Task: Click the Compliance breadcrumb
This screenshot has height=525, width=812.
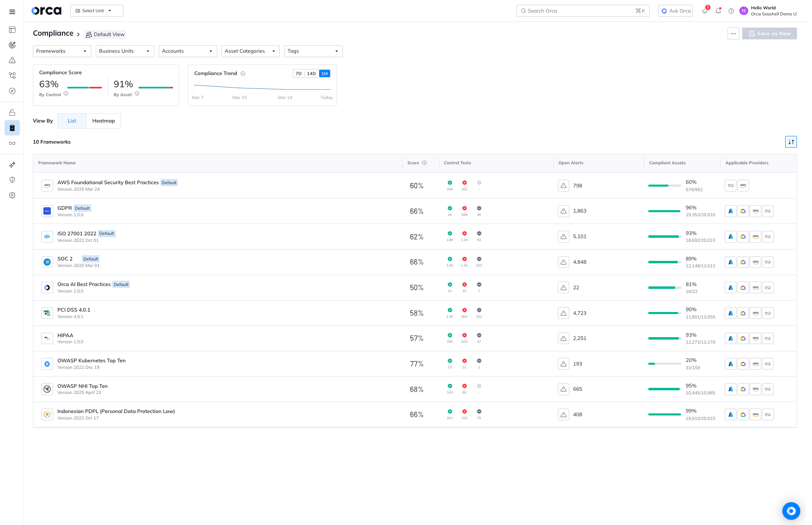Action: 53,33
